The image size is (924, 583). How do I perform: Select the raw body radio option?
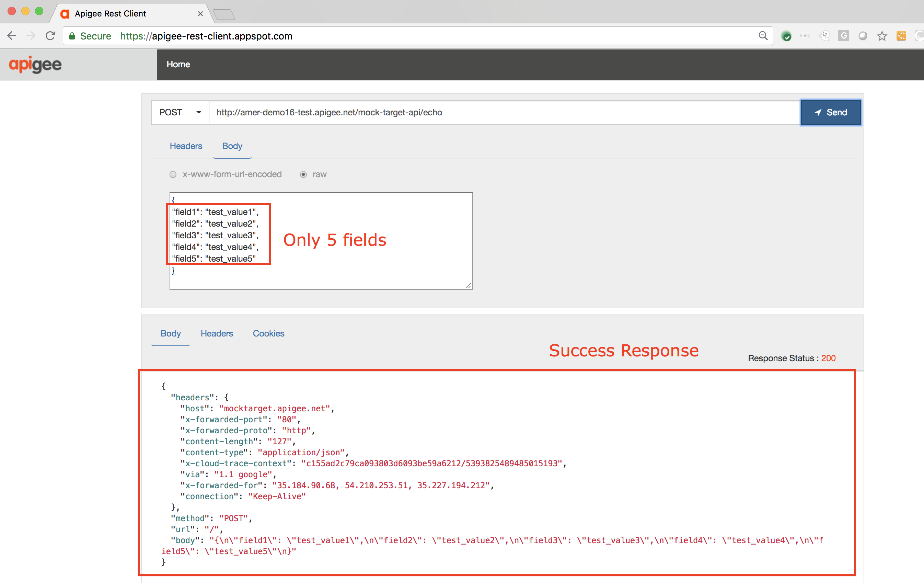tap(303, 175)
